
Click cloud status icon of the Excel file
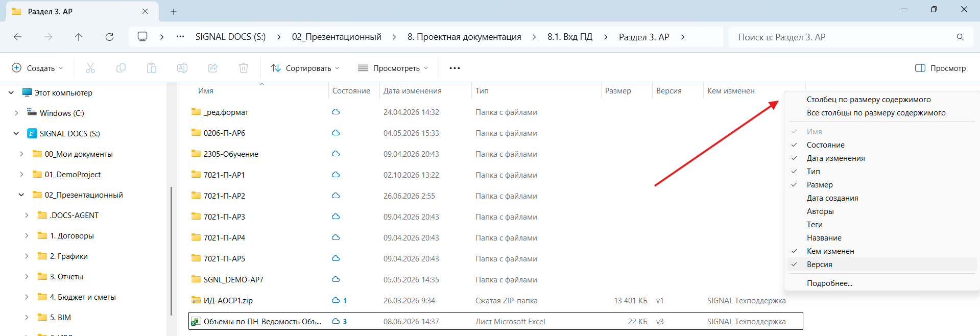(336, 321)
